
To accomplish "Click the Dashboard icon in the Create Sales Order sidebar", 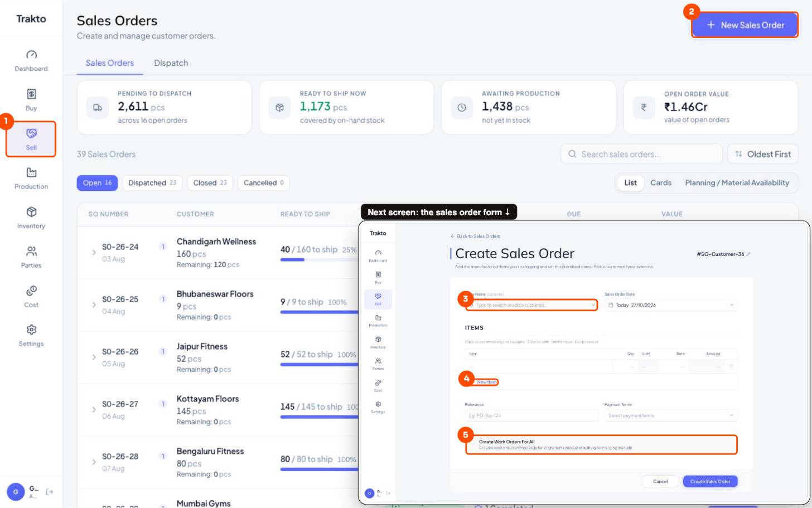I will point(378,253).
